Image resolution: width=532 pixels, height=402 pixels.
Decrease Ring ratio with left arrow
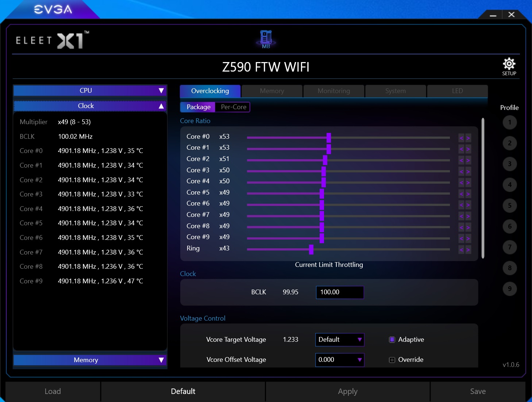pyautogui.click(x=461, y=250)
